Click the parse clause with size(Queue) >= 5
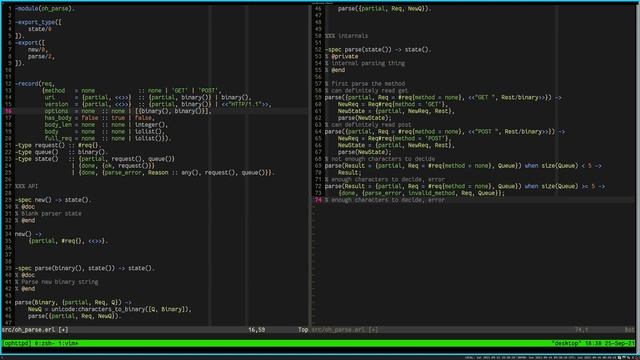640x360 pixels. [465, 186]
